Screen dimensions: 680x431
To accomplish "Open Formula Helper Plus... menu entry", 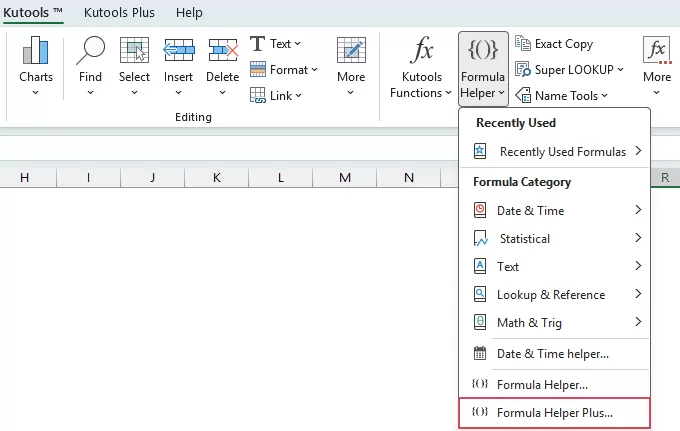I will pyautogui.click(x=555, y=412).
